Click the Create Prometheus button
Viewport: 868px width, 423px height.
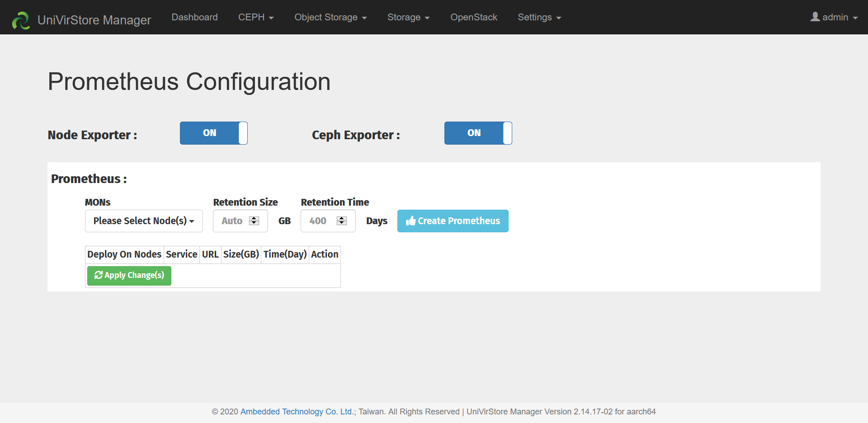coord(453,221)
